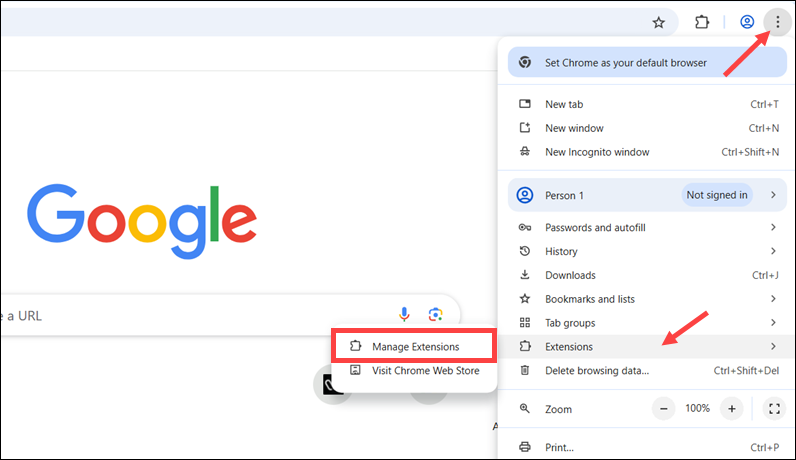Click the trash icon beside Delete browsing data
This screenshot has width=796, height=460.
coord(525,370)
